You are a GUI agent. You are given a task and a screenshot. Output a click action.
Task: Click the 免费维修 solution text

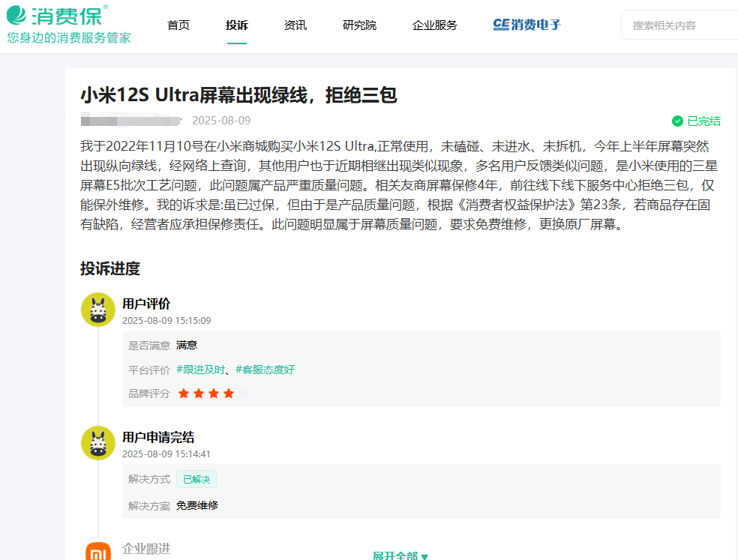197,506
